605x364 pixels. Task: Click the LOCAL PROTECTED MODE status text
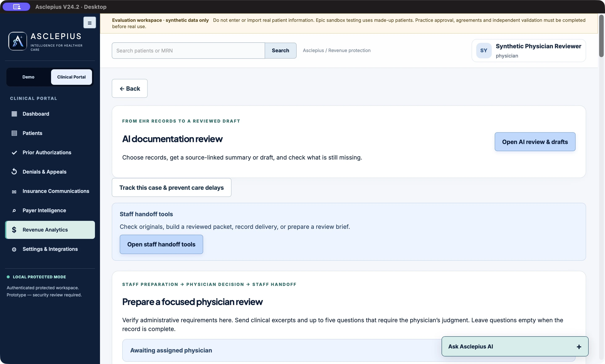[x=39, y=277]
